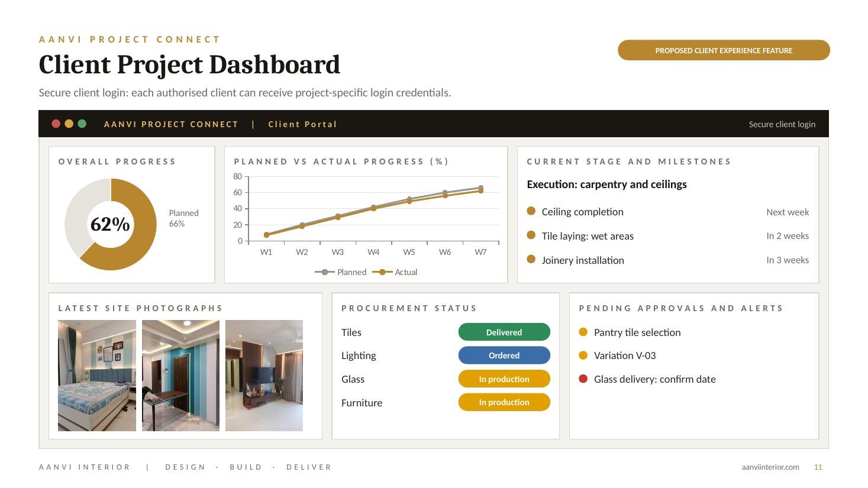This screenshot has width=868, height=488.
Task: Click the Client Project Dashboard title
Action: click(x=189, y=64)
